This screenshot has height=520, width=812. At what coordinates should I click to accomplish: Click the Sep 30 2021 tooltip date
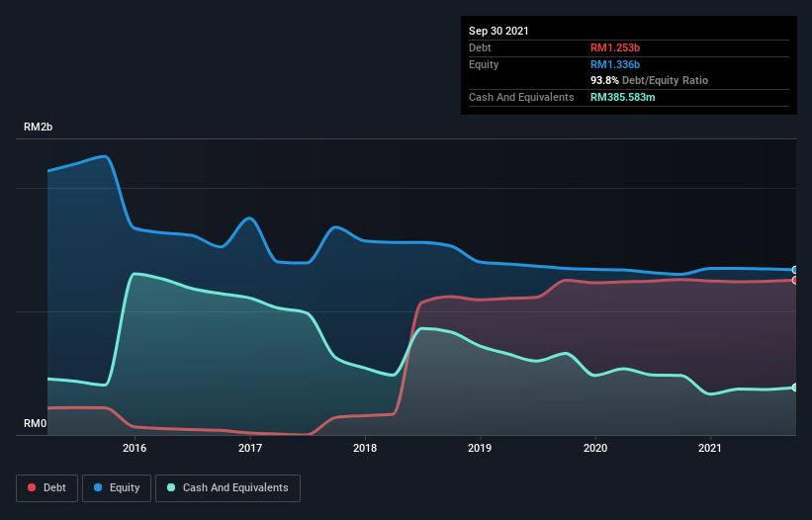coord(498,31)
